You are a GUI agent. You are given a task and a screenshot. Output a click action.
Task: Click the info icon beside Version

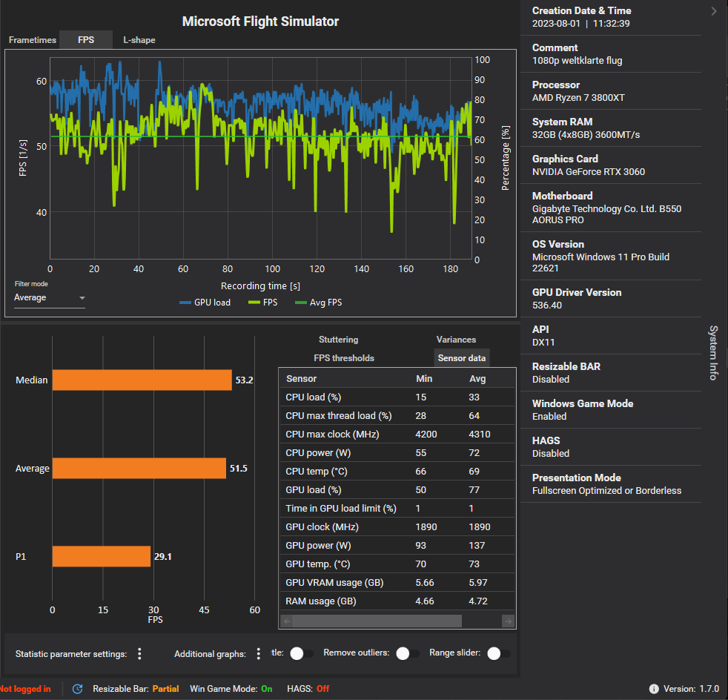coord(654,689)
